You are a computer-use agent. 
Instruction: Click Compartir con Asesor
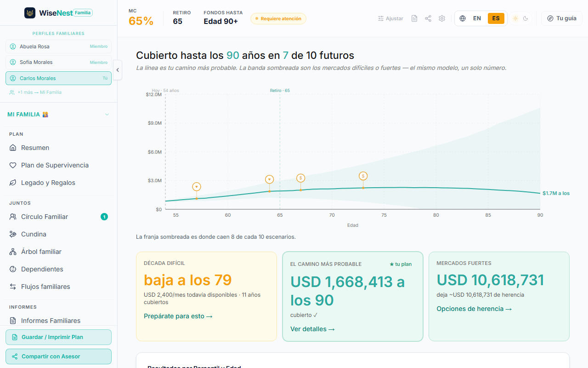59,356
